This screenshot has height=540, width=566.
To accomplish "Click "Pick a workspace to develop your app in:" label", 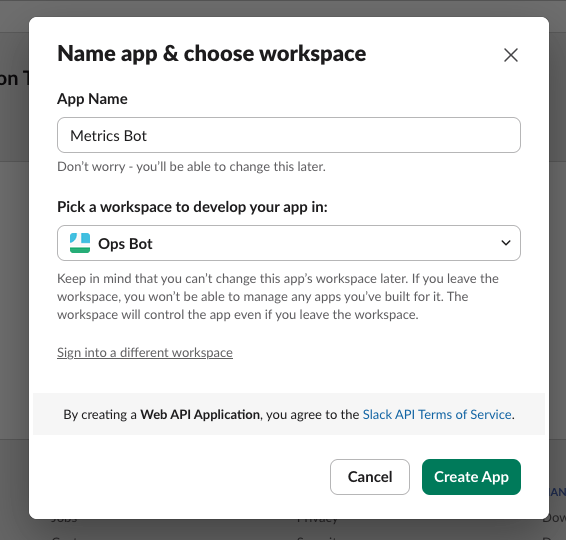I will [192, 207].
